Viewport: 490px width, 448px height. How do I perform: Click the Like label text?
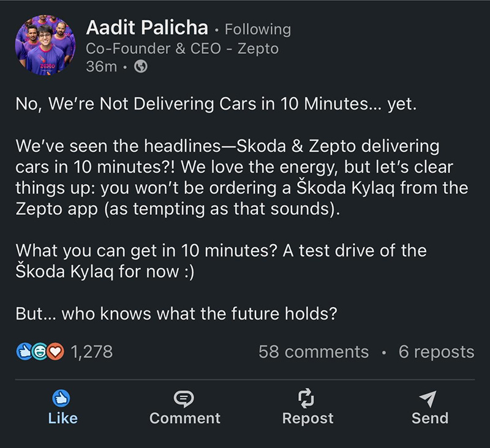[x=63, y=419]
